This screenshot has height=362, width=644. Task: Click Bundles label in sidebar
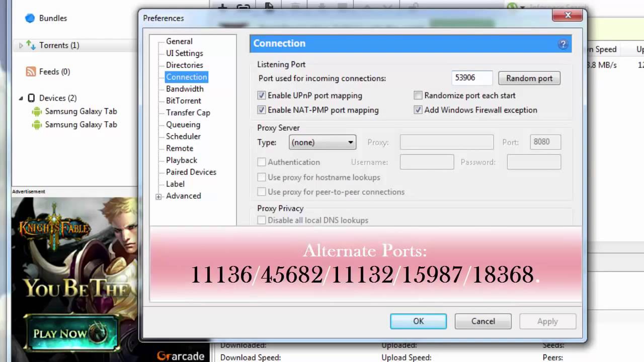[53, 18]
